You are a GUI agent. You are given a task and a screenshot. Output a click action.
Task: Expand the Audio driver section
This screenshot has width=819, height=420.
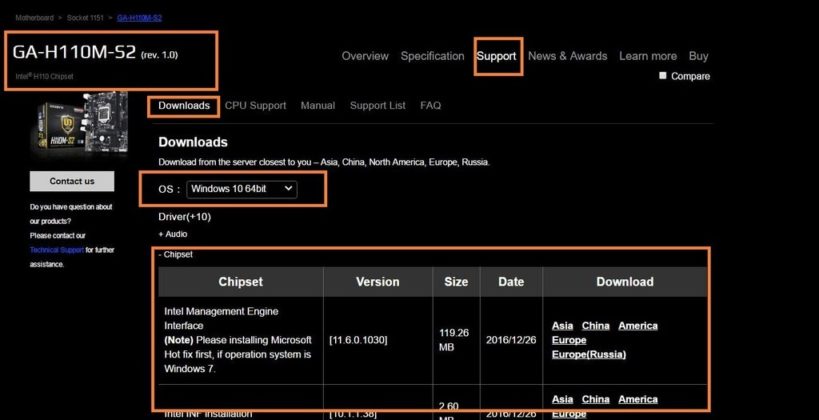tap(173, 234)
